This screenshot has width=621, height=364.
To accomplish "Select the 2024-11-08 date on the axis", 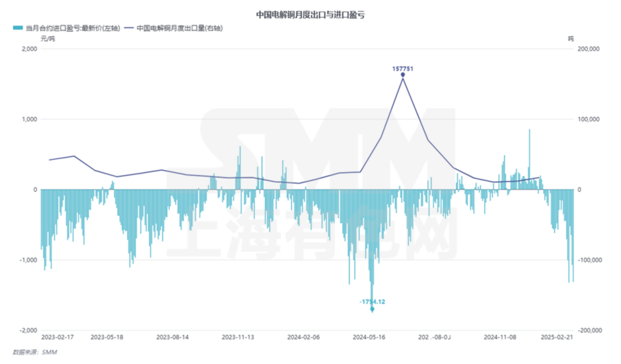I will coord(500,337).
